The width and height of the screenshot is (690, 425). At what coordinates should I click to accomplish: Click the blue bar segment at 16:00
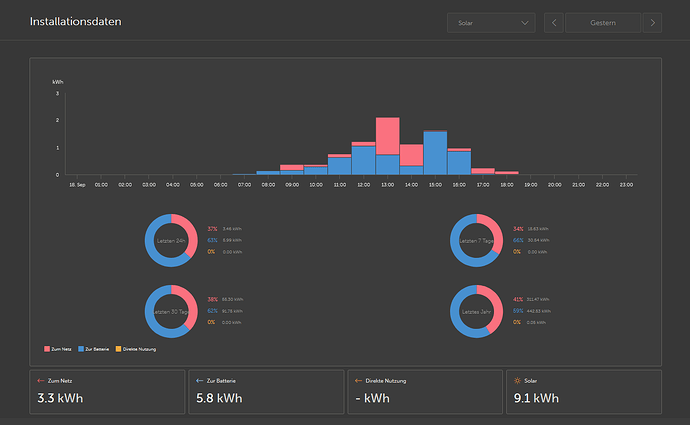click(x=459, y=163)
